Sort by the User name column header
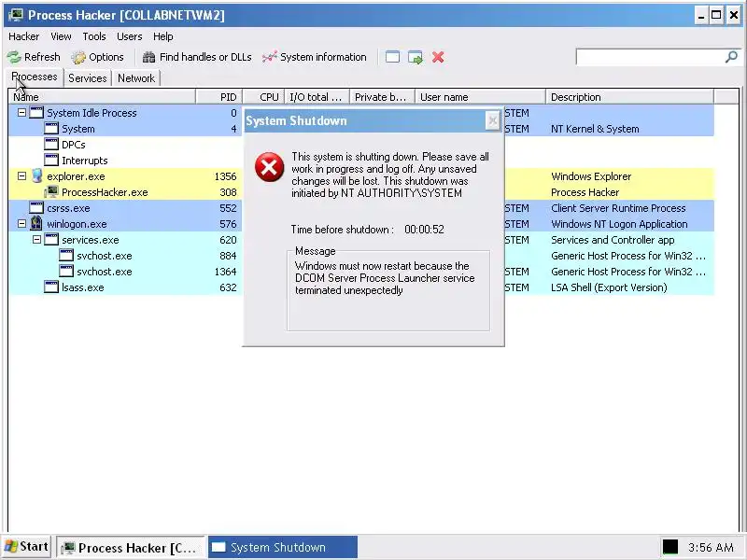Image resolution: width=747 pixels, height=560 pixels. coord(480,97)
